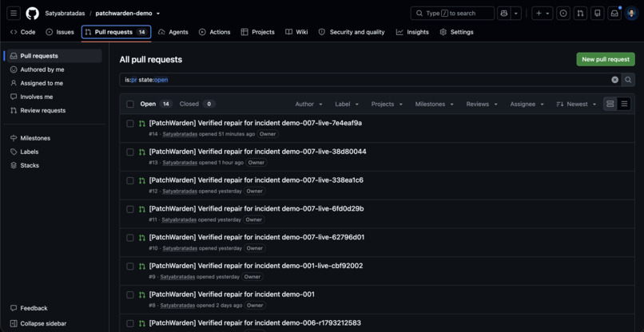Open the Newest sort dropdown
The image size is (644, 332).
tap(576, 105)
